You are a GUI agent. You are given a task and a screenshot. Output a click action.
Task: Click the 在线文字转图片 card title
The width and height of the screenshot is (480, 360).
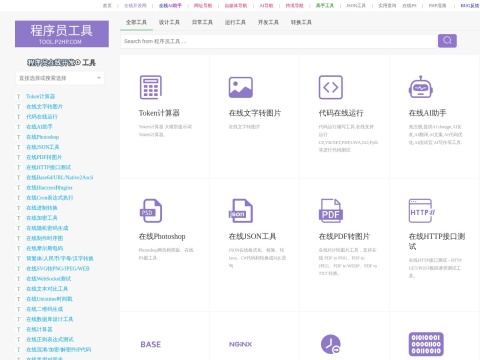(255, 113)
